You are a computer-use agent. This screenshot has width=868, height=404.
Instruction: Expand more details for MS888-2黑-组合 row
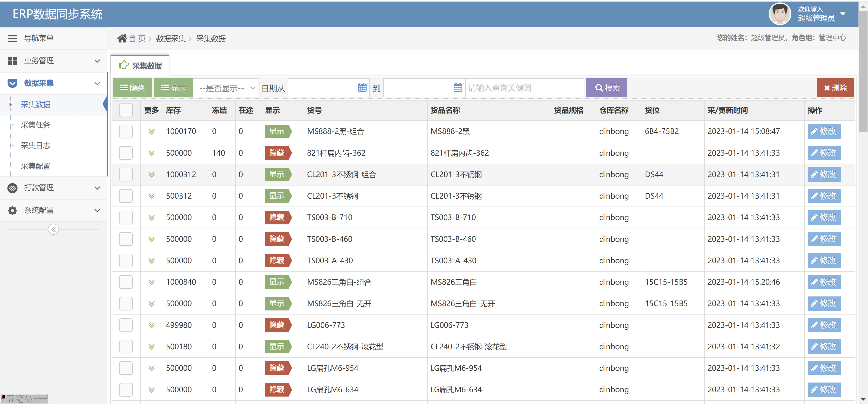tap(152, 132)
